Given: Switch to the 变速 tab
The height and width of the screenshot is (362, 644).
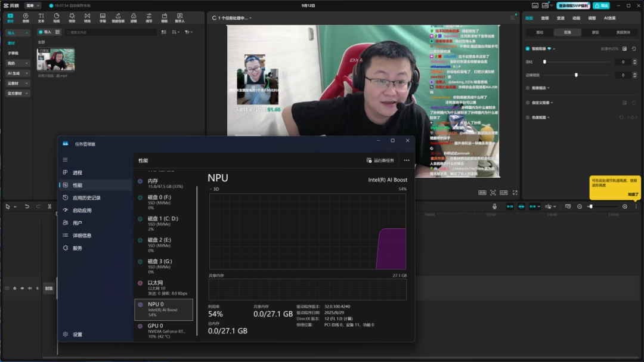Looking at the screenshot, I should [560, 18].
